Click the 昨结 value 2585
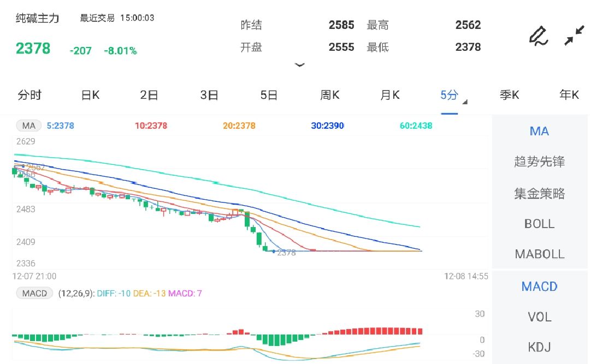 tap(341, 25)
